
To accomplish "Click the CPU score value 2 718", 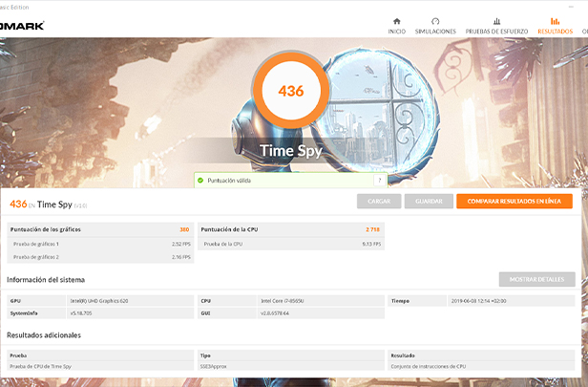I will (x=372, y=229).
